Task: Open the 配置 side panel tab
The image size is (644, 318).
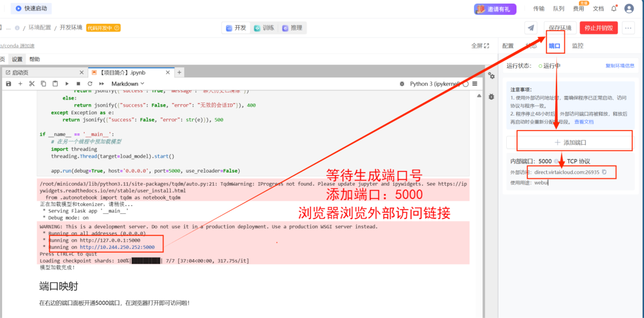Action: click(508, 46)
